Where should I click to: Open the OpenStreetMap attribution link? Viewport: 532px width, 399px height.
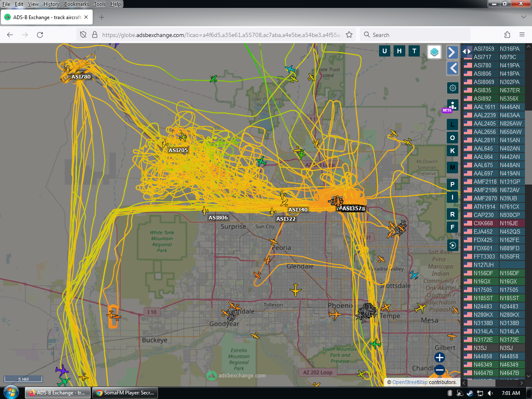[410, 382]
